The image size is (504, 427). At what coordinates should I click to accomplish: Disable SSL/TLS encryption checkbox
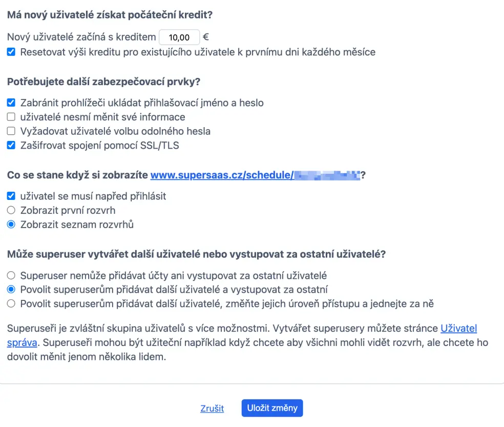(11, 145)
